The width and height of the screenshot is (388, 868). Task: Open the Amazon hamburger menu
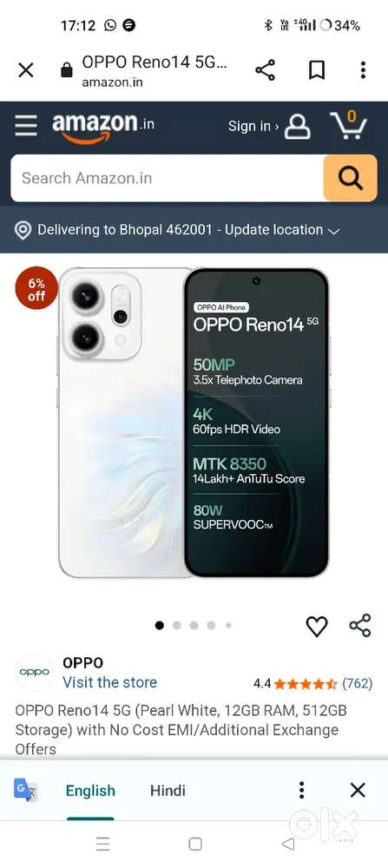tap(26, 126)
